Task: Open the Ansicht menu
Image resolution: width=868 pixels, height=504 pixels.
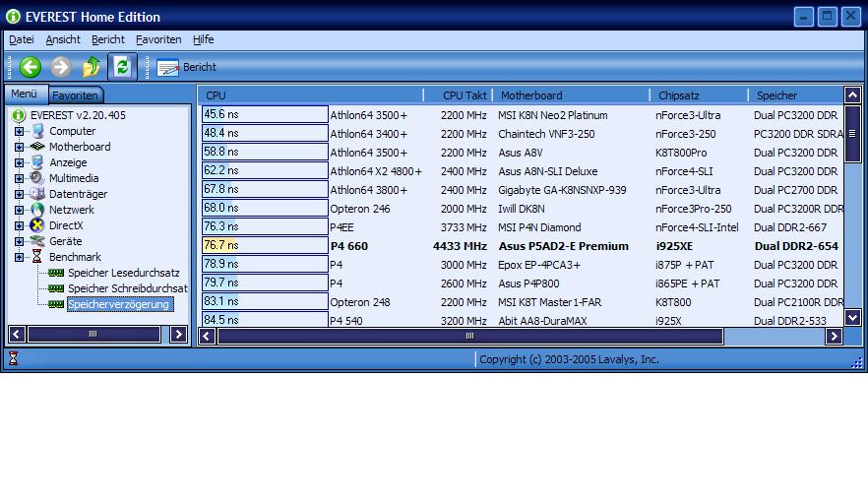Action: (x=63, y=39)
